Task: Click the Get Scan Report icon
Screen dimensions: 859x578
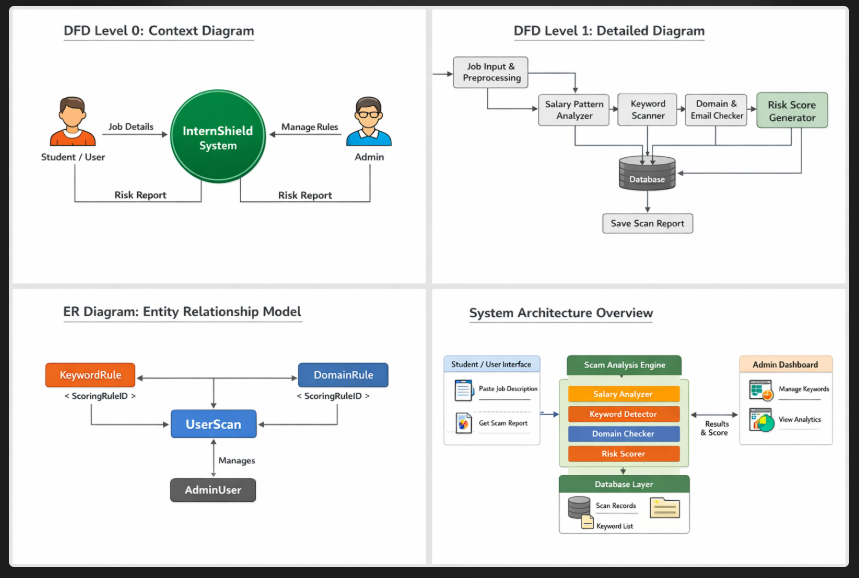Action: 463,423
